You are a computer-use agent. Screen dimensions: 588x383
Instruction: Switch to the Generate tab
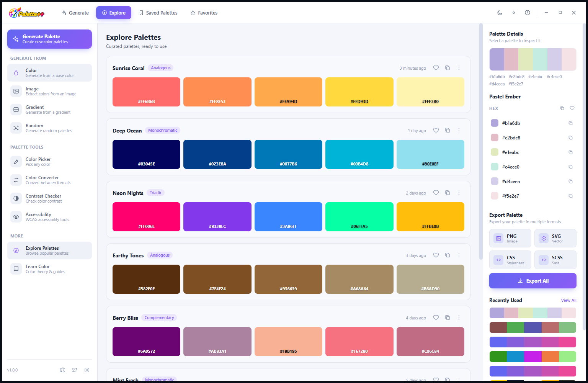point(75,13)
